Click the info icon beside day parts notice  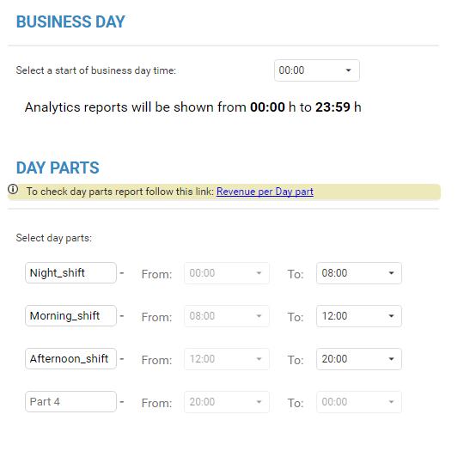[x=13, y=189]
